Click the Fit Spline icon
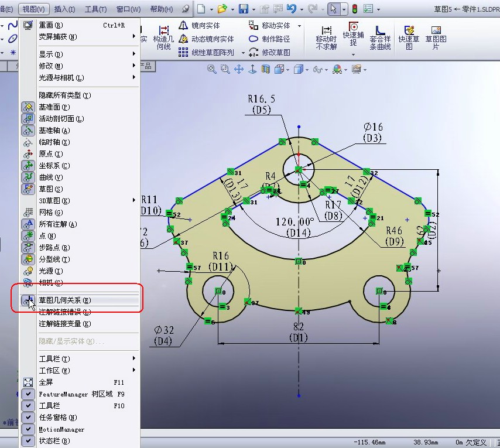Image resolution: width=500 pixels, height=448 pixels. 380,30
